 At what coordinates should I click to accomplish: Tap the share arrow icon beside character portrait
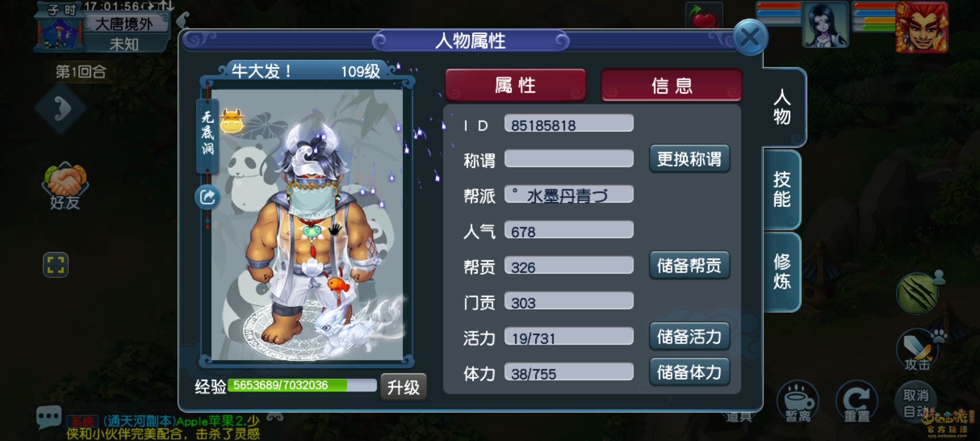[x=207, y=197]
